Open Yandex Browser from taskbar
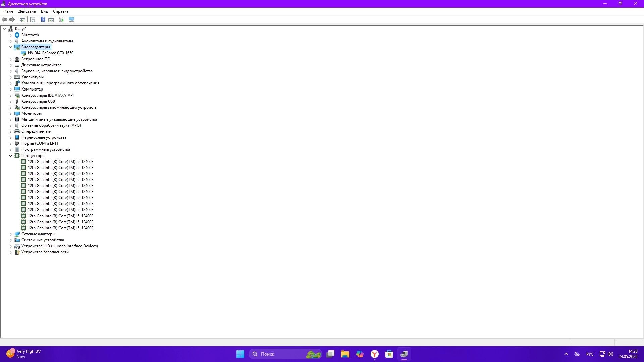The height and width of the screenshot is (362, 644). click(375, 354)
